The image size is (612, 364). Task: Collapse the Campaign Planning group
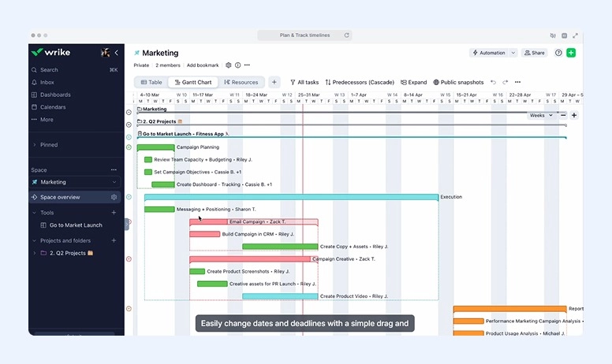129,147
